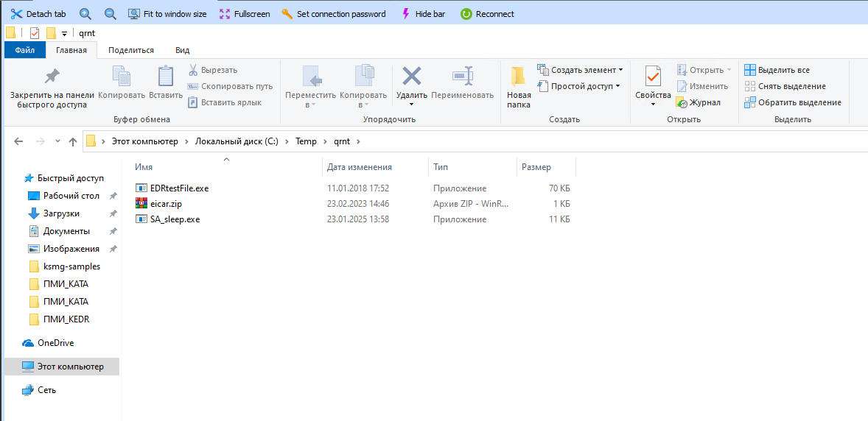Click the Reconnect green icon
868x421 pixels.
(466, 14)
